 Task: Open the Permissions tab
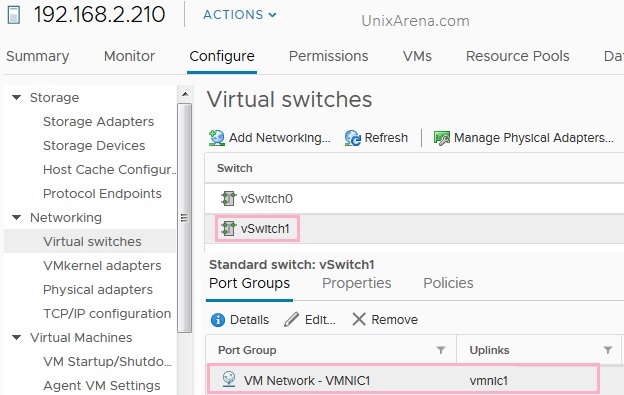click(328, 56)
